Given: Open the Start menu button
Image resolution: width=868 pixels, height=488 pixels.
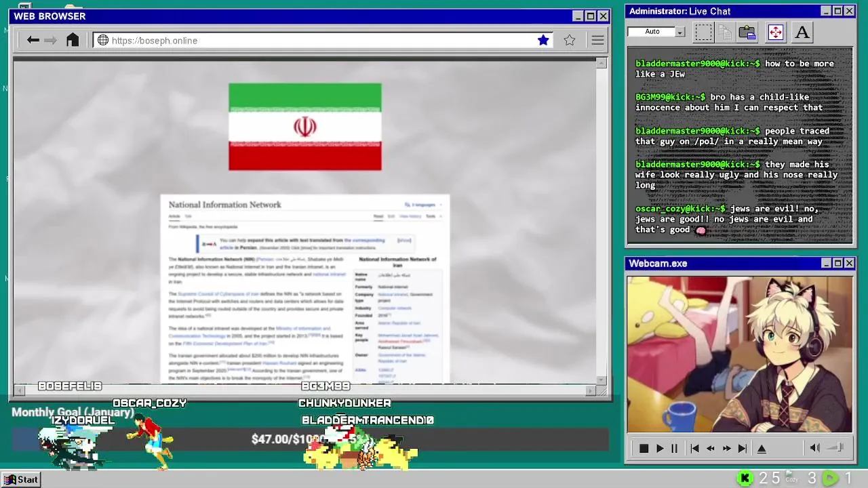Looking at the screenshot, I should pyautogui.click(x=21, y=479).
